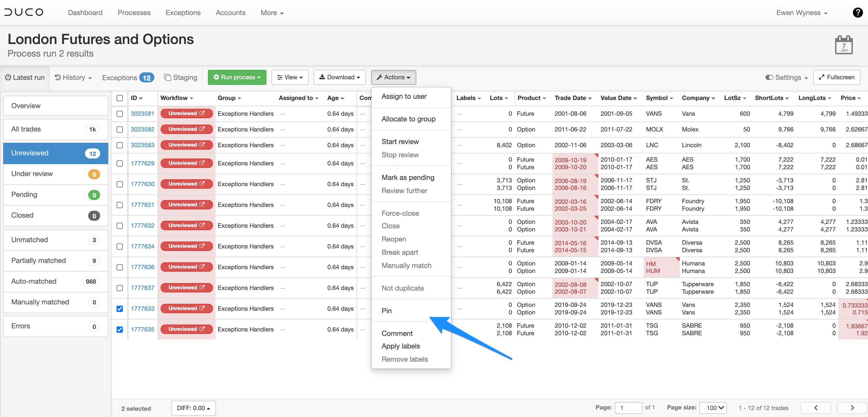Open external link icon for trade 1777635
868x417 pixels.
click(x=202, y=329)
